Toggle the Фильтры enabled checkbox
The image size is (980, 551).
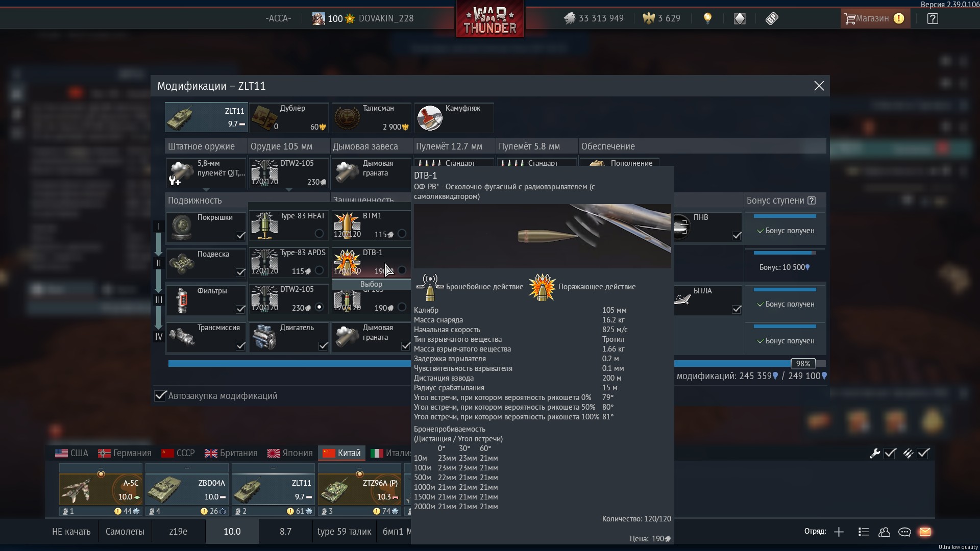tap(240, 309)
